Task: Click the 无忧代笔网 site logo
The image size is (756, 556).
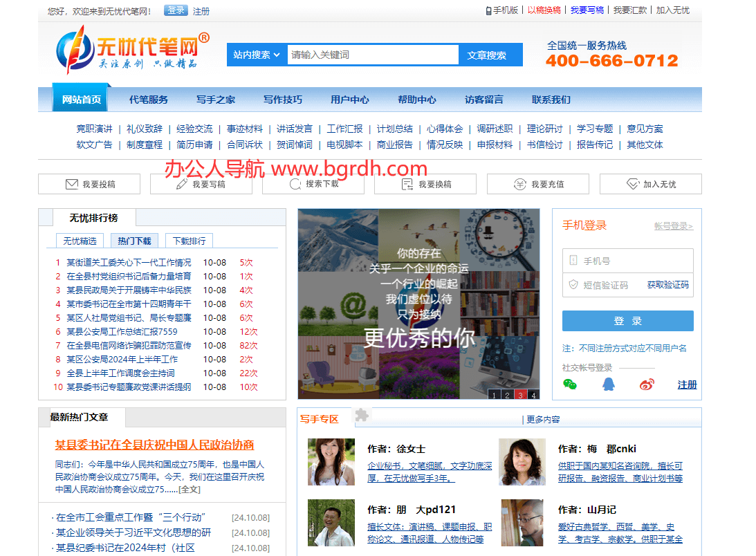Action: [133, 50]
